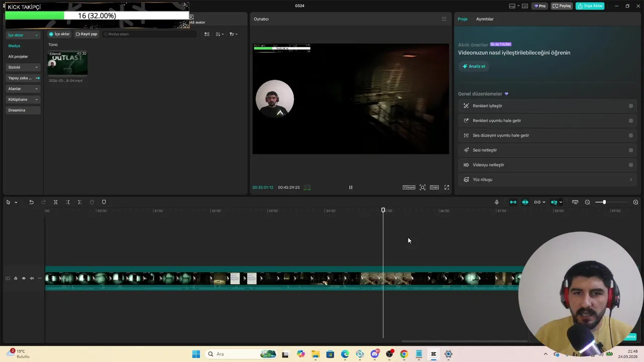Zoom in the timeline with plus icon
Viewport: 644px width, 362px height.
635,202
